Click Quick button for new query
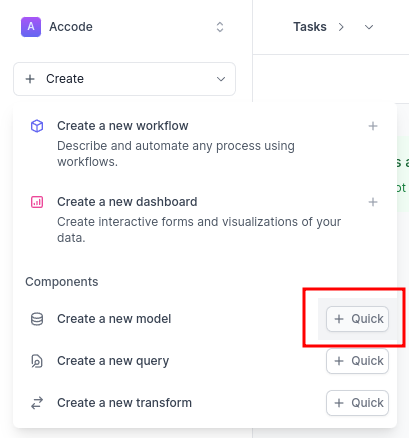Image resolution: width=409 pixels, height=438 pixels. (357, 361)
